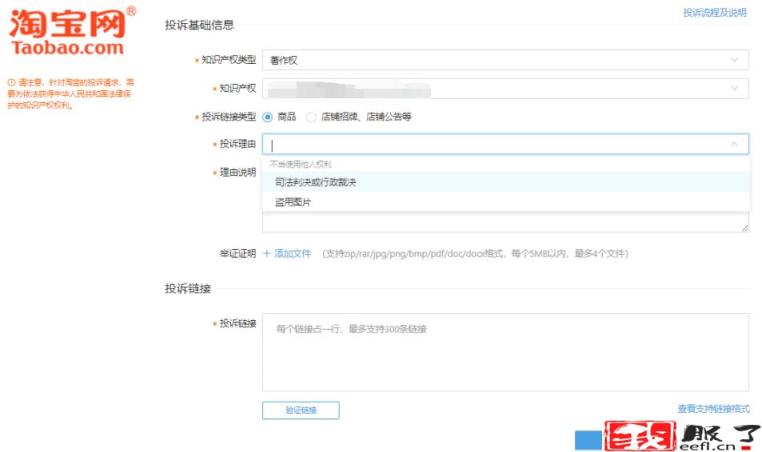The width and height of the screenshot is (762, 452).
Task: Click the 添加文件 upload text link
Action: (293, 253)
